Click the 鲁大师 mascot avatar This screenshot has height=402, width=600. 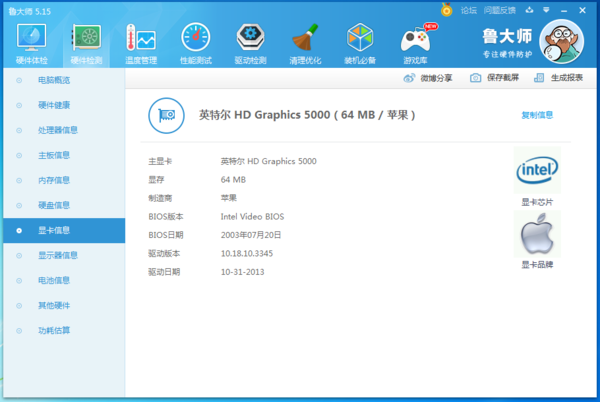click(561, 41)
